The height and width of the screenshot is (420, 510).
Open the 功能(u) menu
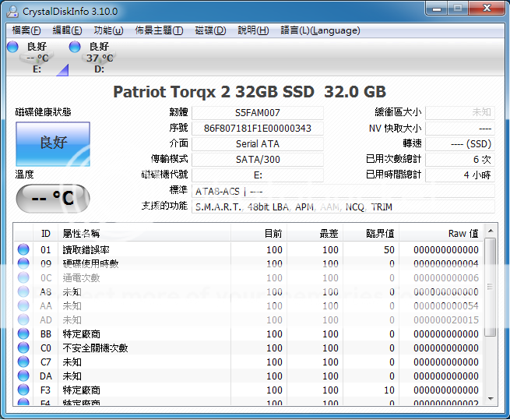(x=108, y=30)
